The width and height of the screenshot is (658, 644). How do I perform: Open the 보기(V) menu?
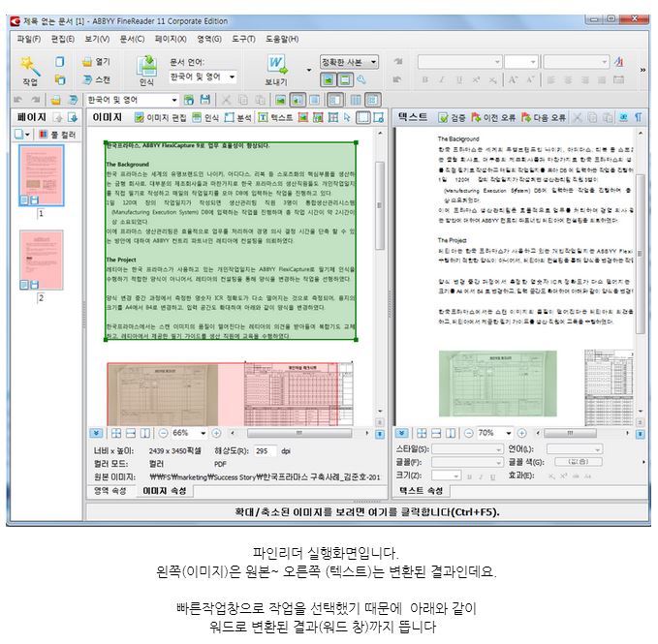click(97, 39)
